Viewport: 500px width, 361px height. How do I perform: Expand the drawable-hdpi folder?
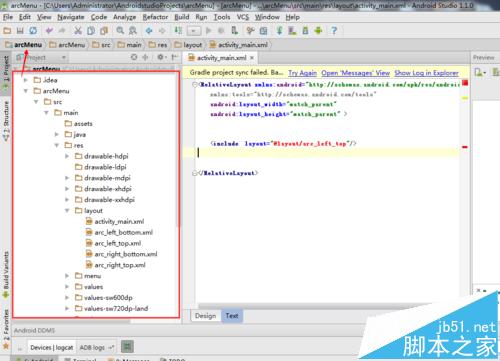coord(67,156)
